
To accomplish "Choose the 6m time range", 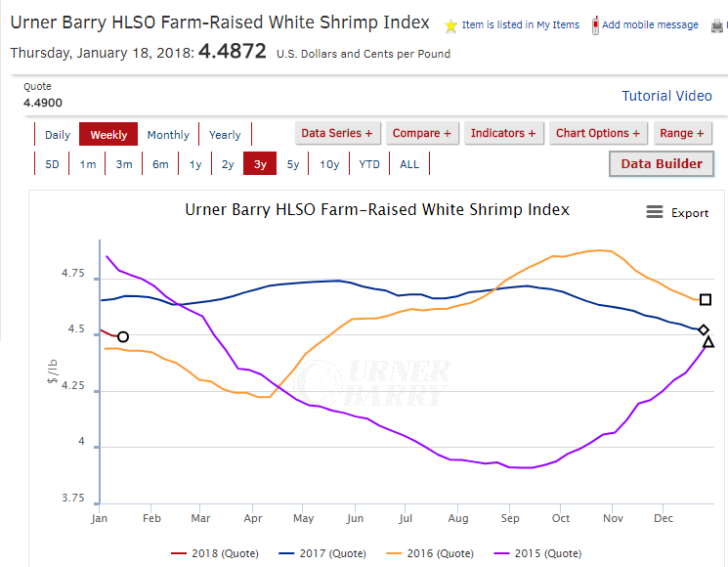I will coord(160,164).
